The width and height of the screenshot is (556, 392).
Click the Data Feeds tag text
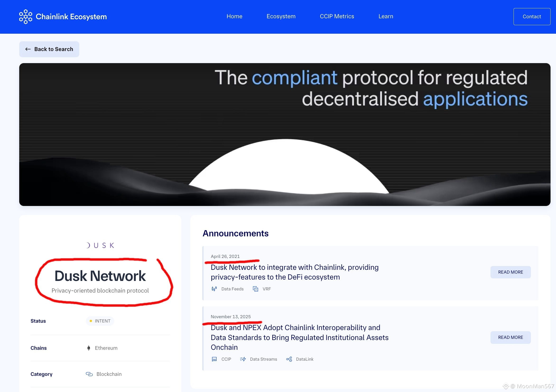(232, 289)
